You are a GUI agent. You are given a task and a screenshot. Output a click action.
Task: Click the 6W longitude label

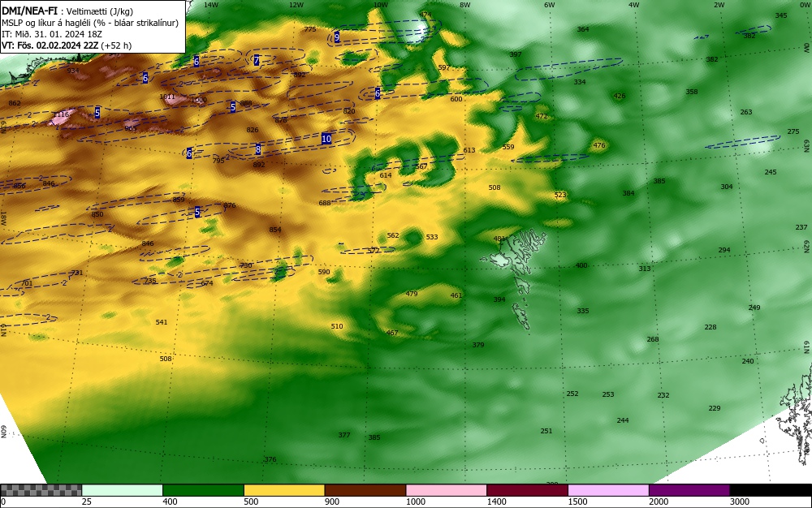pyautogui.click(x=550, y=5)
